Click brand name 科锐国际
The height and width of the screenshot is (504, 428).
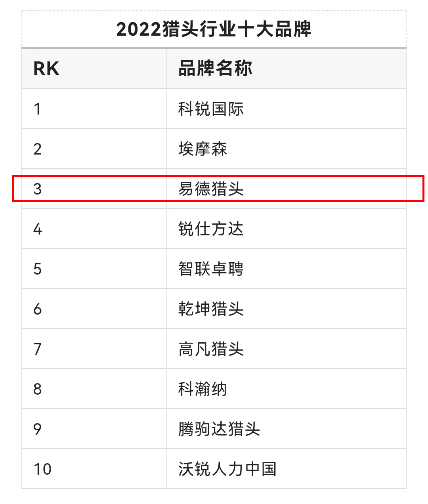[211, 109]
